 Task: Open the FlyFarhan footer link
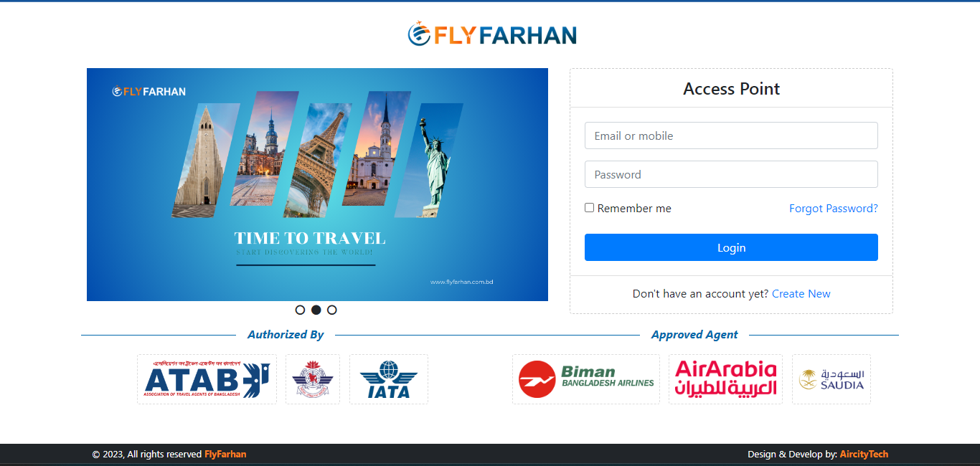(x=225, y=454)
